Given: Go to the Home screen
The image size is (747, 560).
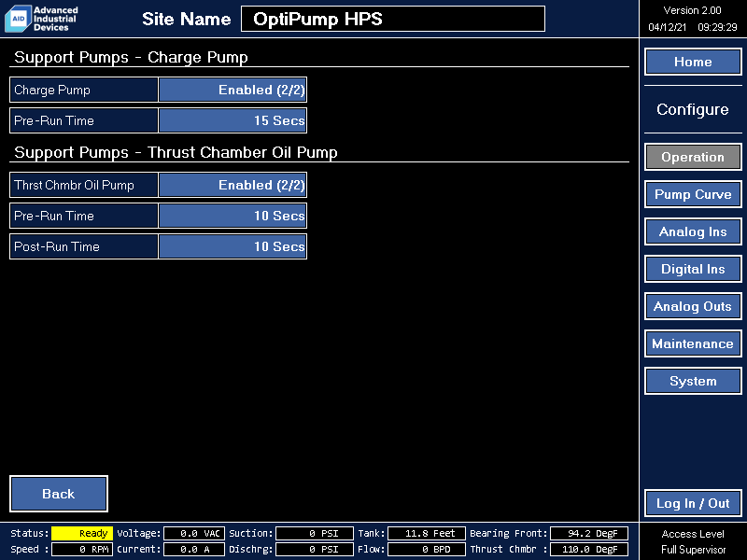Looking at the screenshot, I should click(x=693, y=62).
